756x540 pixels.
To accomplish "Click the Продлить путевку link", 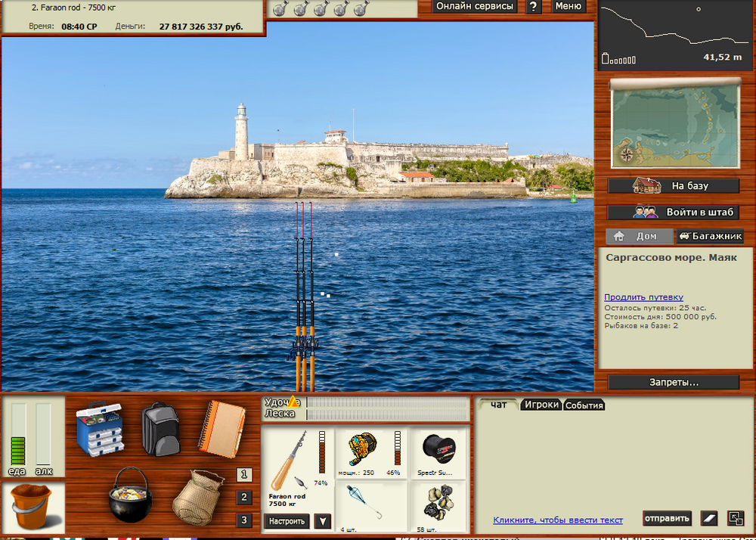I will [x=643, y=297].
